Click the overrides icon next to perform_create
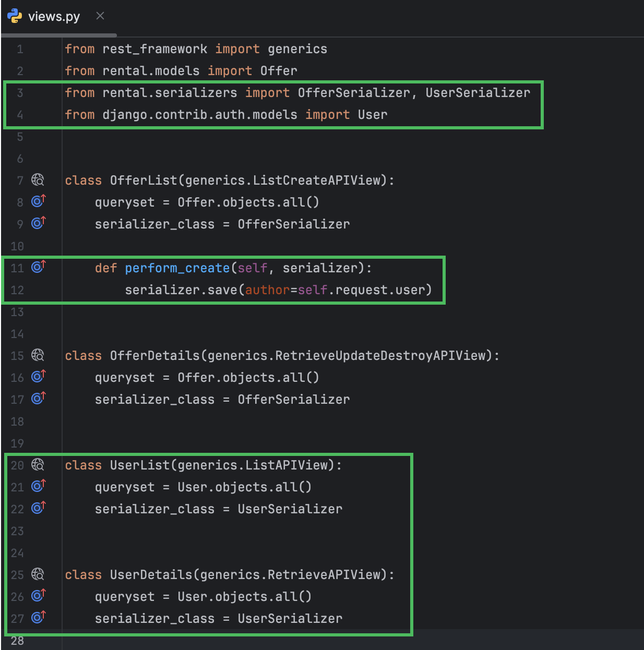Viewport: 644px width, 650px height. tap(37, 267)
